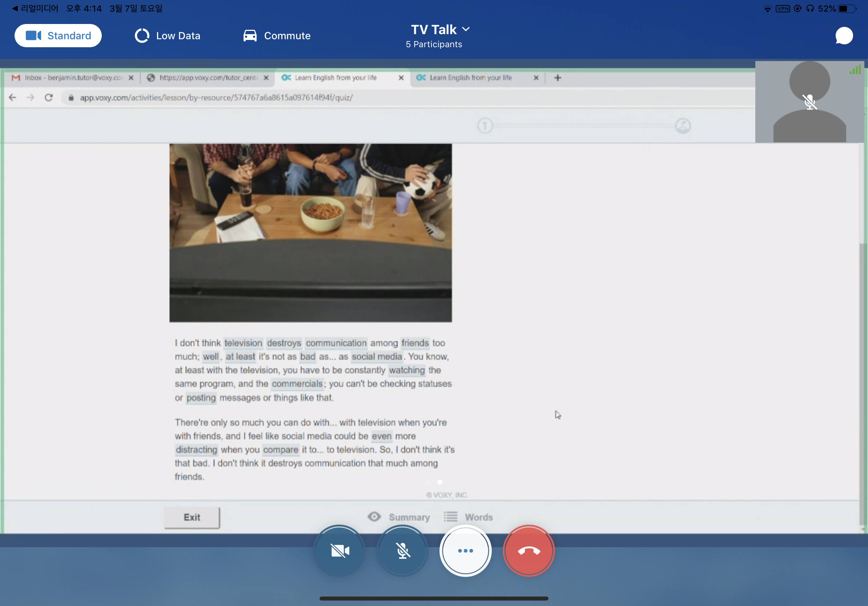
Task: Tap the red hang up call button
Action: [x=529, y=550]
